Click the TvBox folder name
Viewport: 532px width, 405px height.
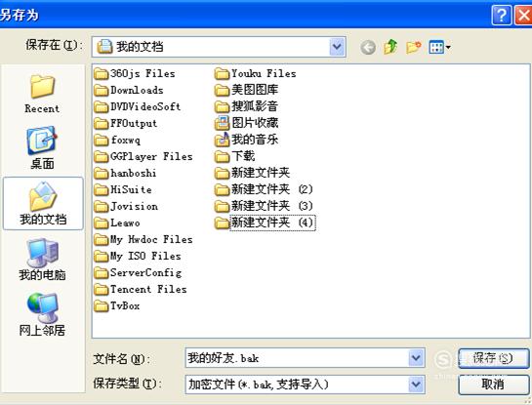pos(125,306)
